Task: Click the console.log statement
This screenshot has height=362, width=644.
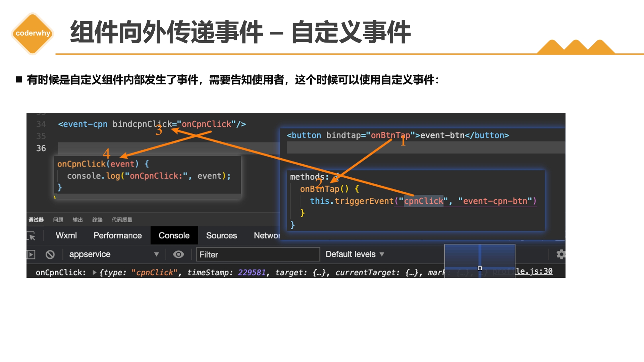Action: [149, 176]
